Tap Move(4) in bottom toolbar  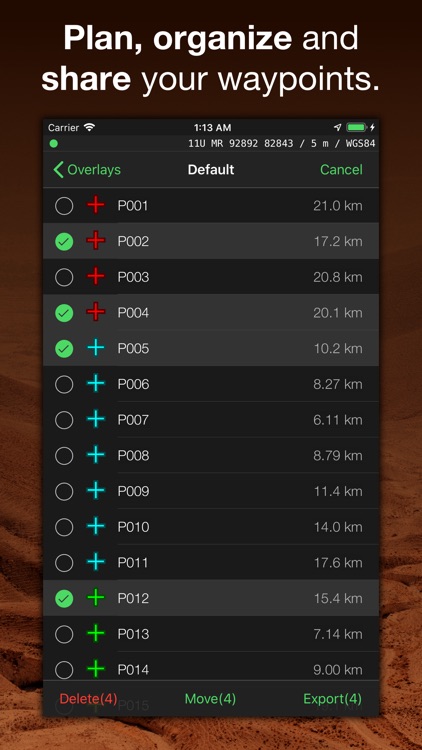tap(211, 699)
